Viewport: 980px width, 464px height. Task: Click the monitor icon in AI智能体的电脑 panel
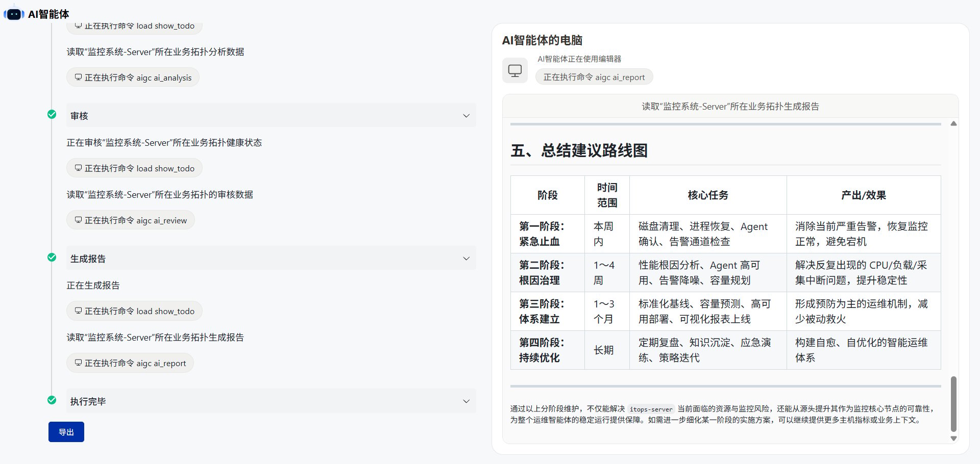515,70
